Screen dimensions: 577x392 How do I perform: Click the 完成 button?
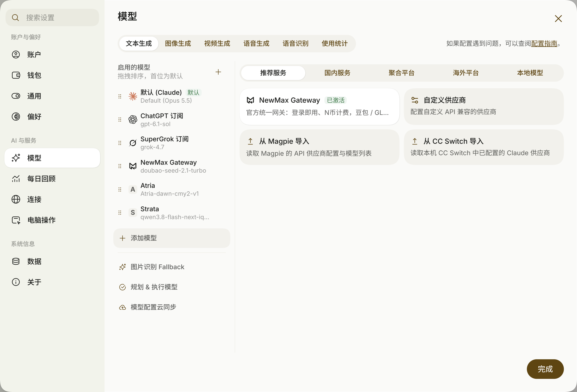[x=545, y=369]
